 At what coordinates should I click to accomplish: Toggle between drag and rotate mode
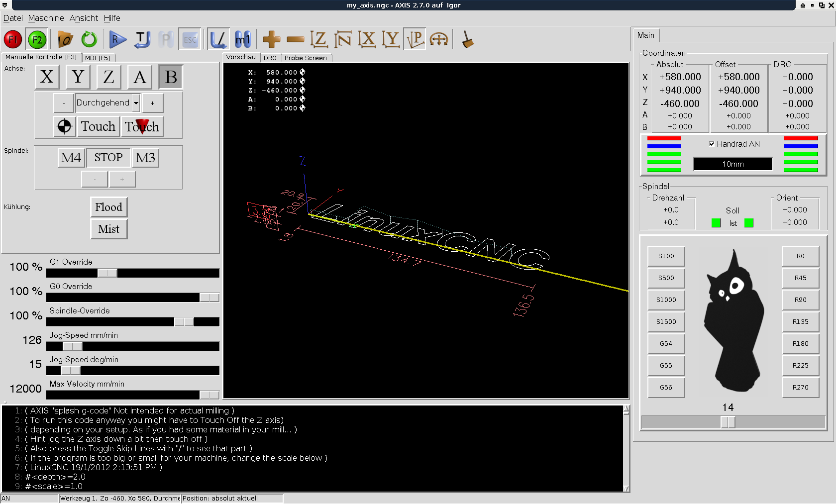[x=439, y=39]
